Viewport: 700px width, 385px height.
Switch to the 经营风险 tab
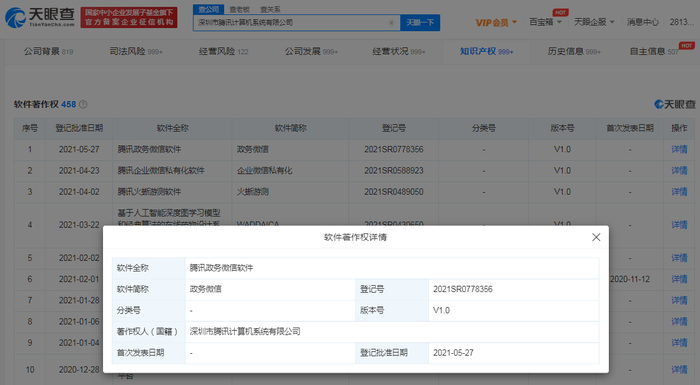pos(223,51)
